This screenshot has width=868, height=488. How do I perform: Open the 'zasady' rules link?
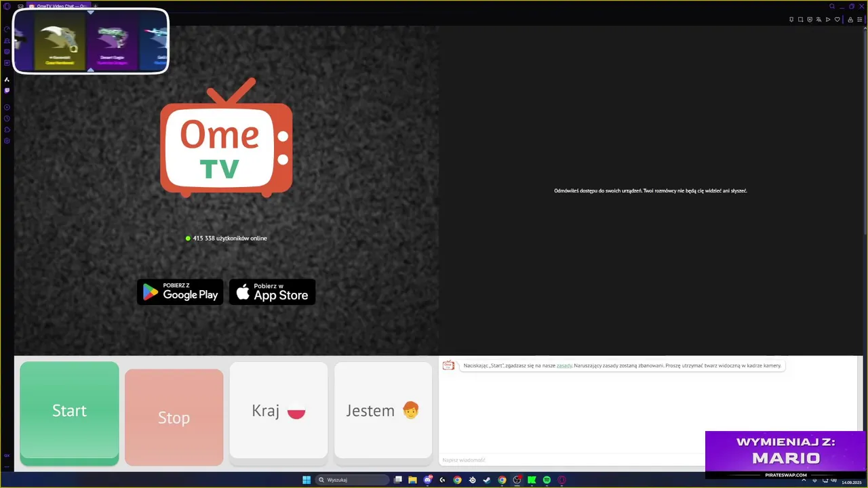pos(564,365)
